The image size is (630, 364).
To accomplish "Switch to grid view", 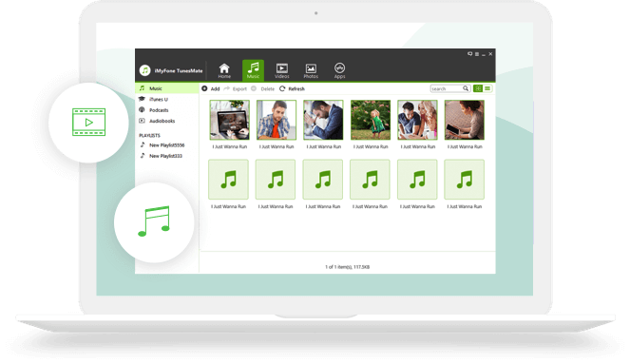I will tap(478, 88).
